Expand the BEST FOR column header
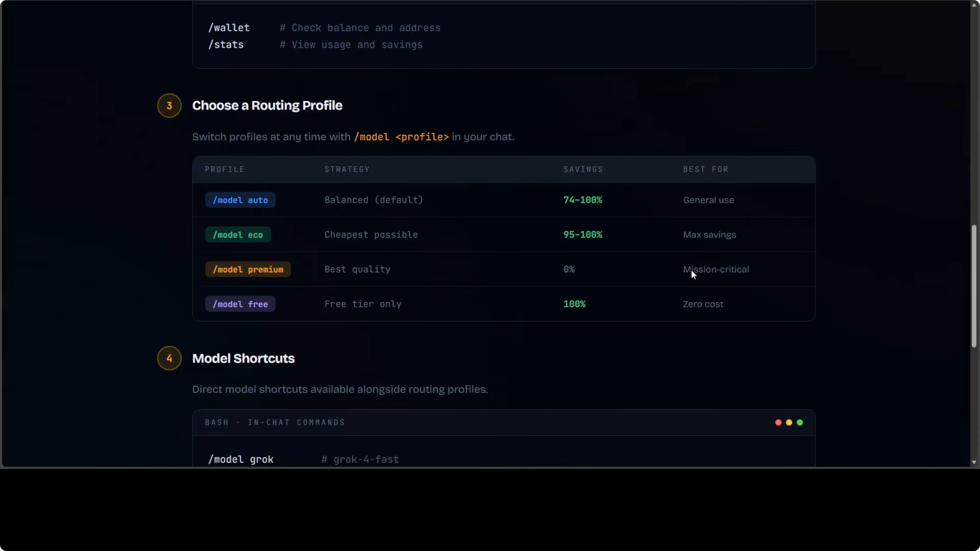This screenshot has width=980, height=551. coord(705,169)
